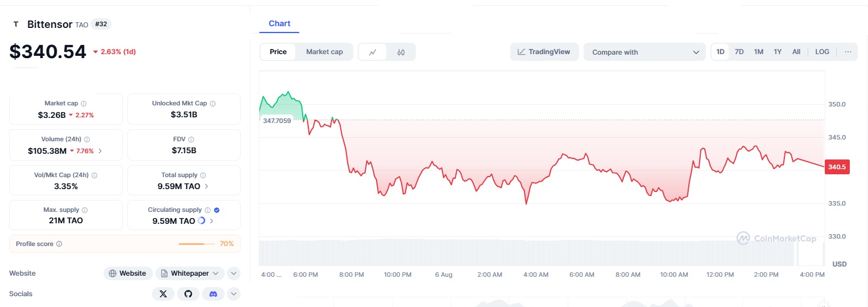The image size is (868, 307).
Task: Click the Max. supply info icon
Action: (85, 210)
